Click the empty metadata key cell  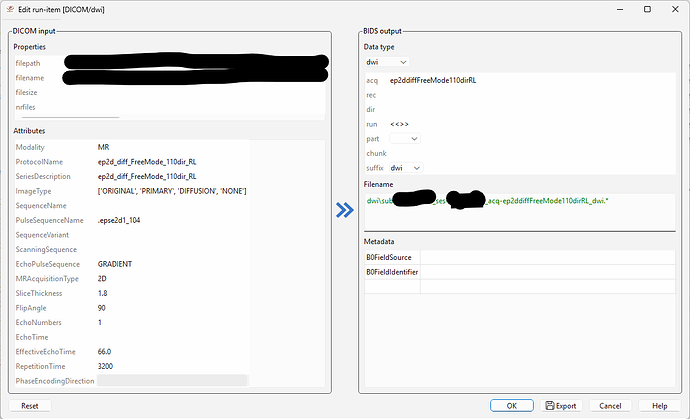(392, 287)
